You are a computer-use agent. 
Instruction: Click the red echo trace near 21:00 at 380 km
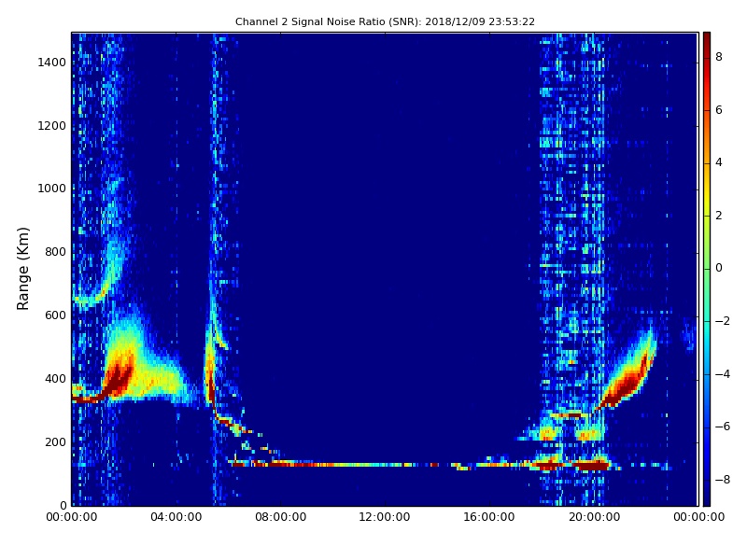click(625, 385)
